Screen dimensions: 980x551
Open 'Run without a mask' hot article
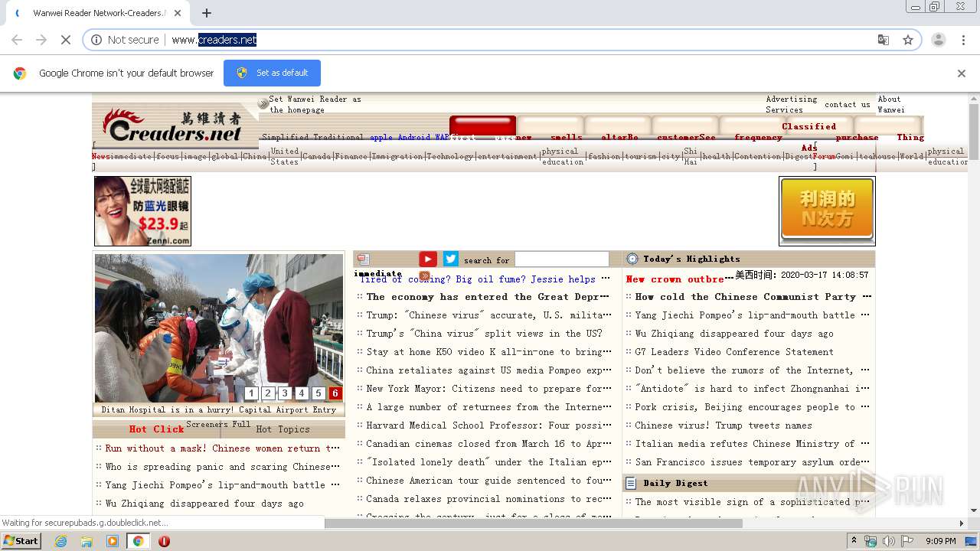[223, 448]
